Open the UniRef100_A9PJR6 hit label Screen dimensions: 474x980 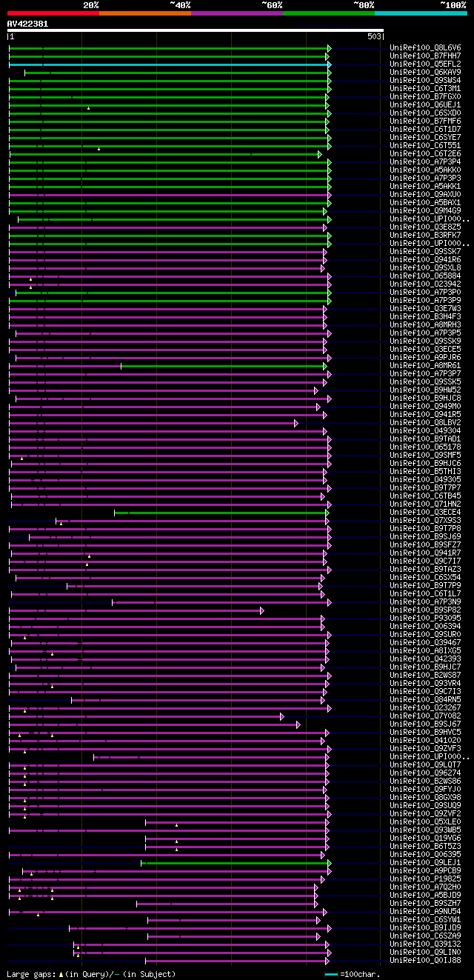coord(425,358)
